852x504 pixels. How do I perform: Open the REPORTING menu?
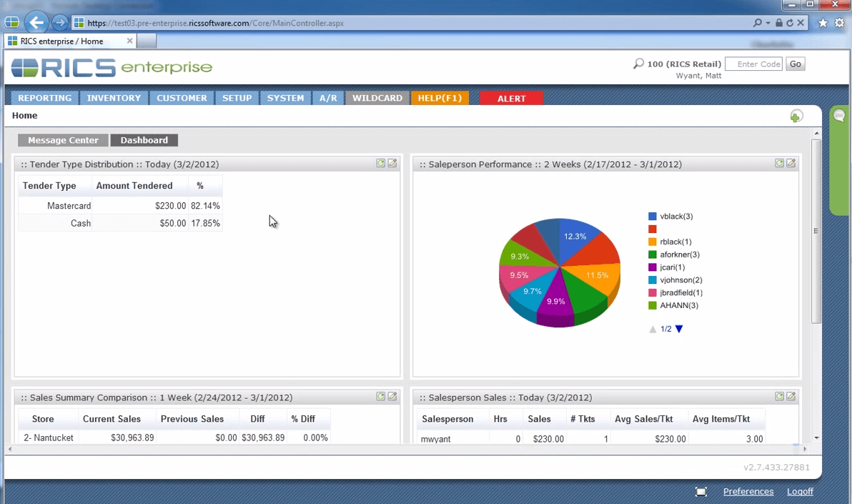pos(44,98)
